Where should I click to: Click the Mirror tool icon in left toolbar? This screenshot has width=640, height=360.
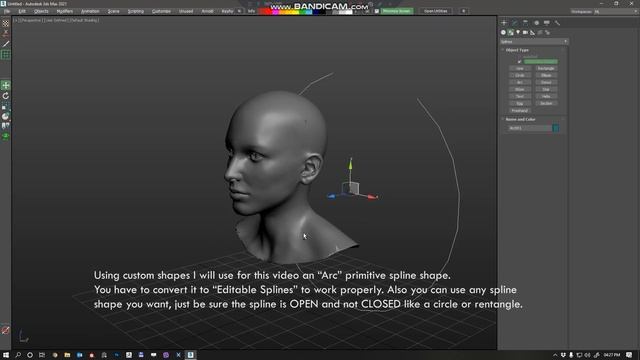[x=6, y=126]
